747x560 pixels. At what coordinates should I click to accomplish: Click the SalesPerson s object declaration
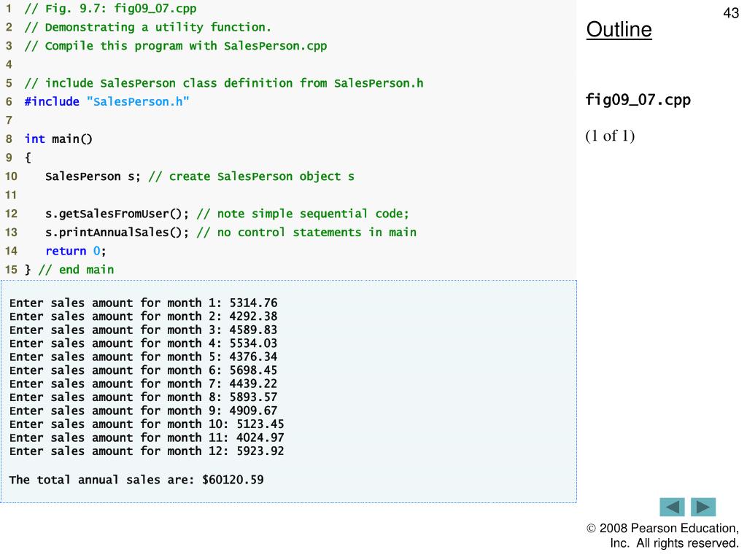point(93,176)
